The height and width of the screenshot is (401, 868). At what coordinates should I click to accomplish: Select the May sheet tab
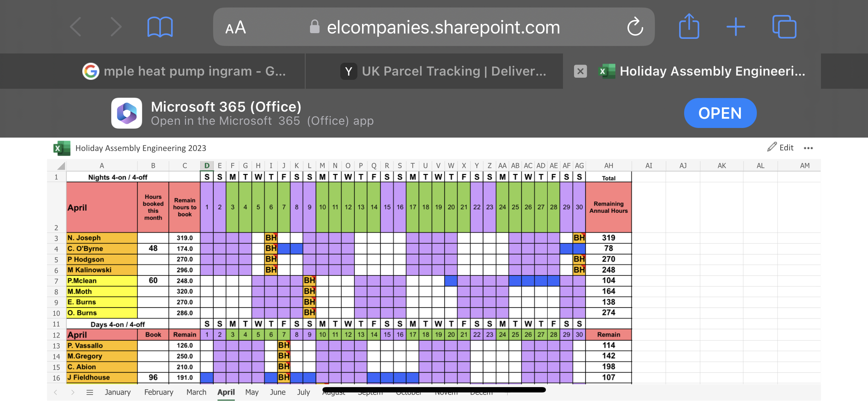click(x=252, y=392)
